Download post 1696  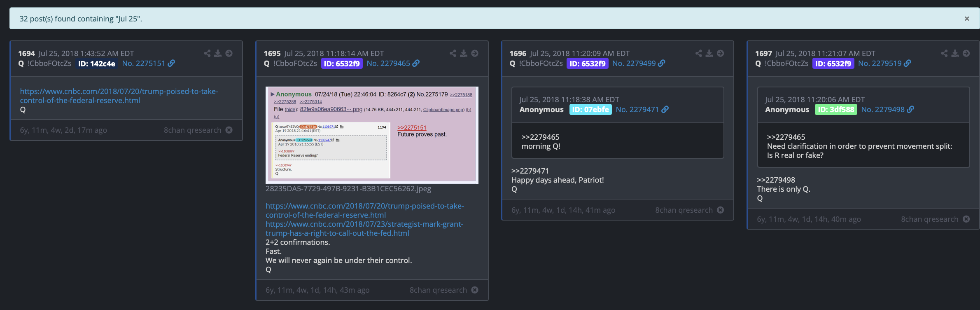709,53
